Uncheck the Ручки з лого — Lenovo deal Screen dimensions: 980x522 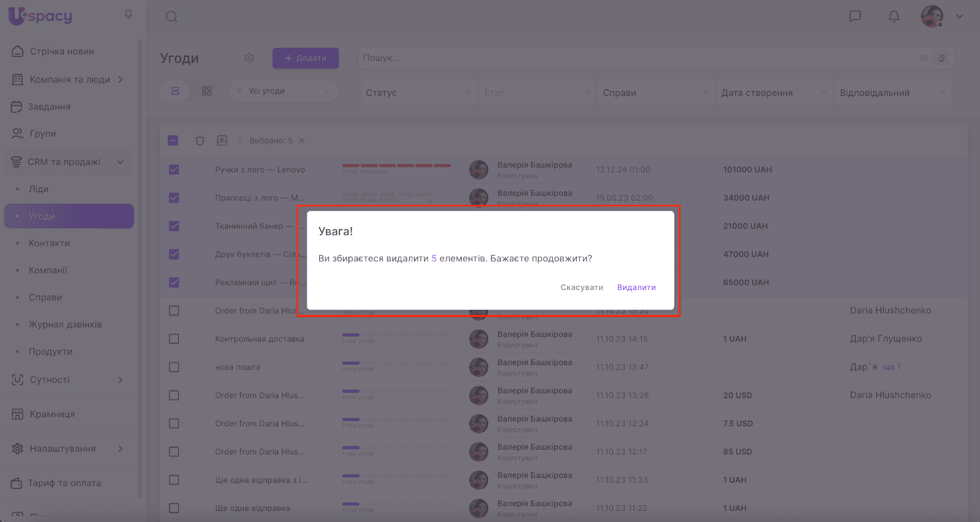[174, 170]
